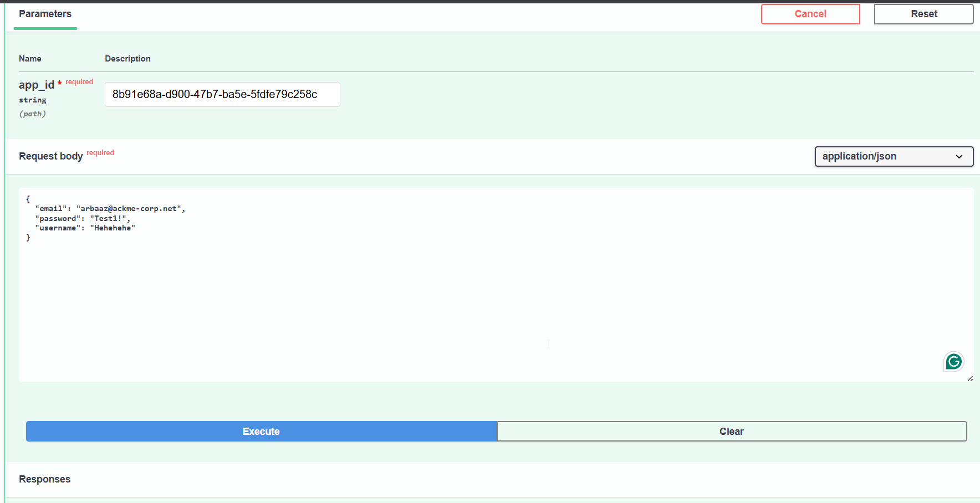Click the resize handle of the body editor
The height and width of the screenshot is (503, 980).
point(971,378)
